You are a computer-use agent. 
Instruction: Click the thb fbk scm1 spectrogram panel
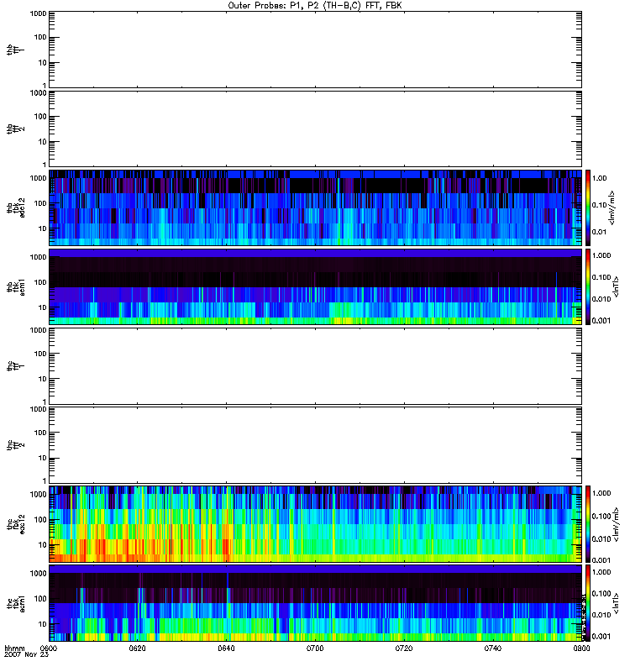[x=315, y=286]
